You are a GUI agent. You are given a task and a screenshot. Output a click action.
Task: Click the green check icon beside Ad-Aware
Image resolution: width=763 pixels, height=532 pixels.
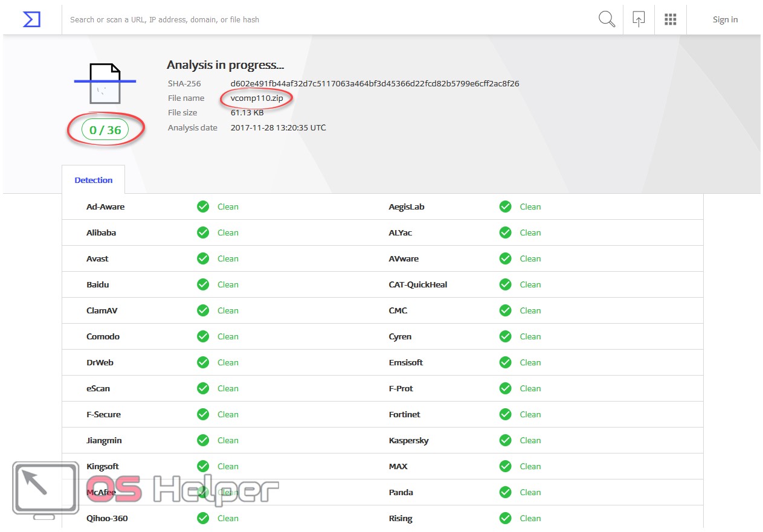[203, 207]
